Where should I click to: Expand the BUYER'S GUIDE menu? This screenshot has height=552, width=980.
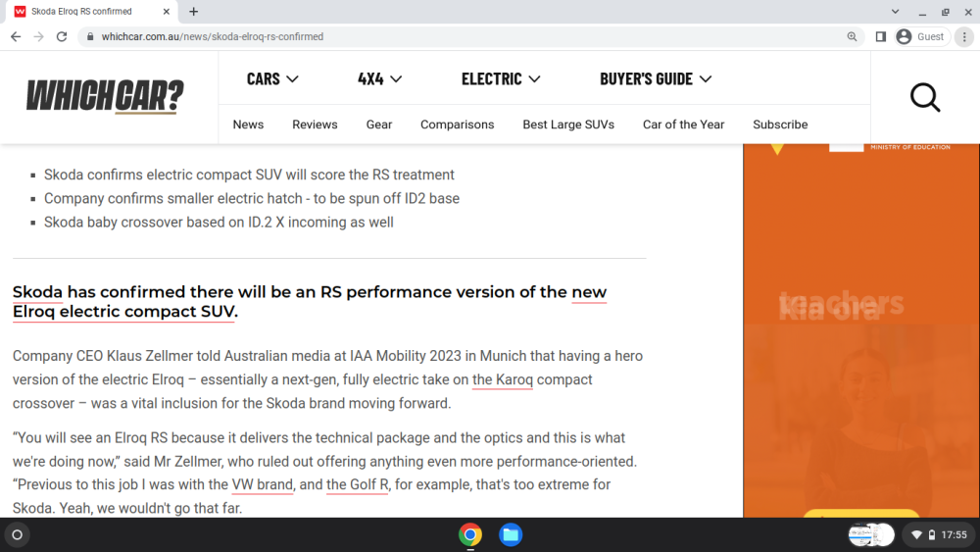pos(656,78)
